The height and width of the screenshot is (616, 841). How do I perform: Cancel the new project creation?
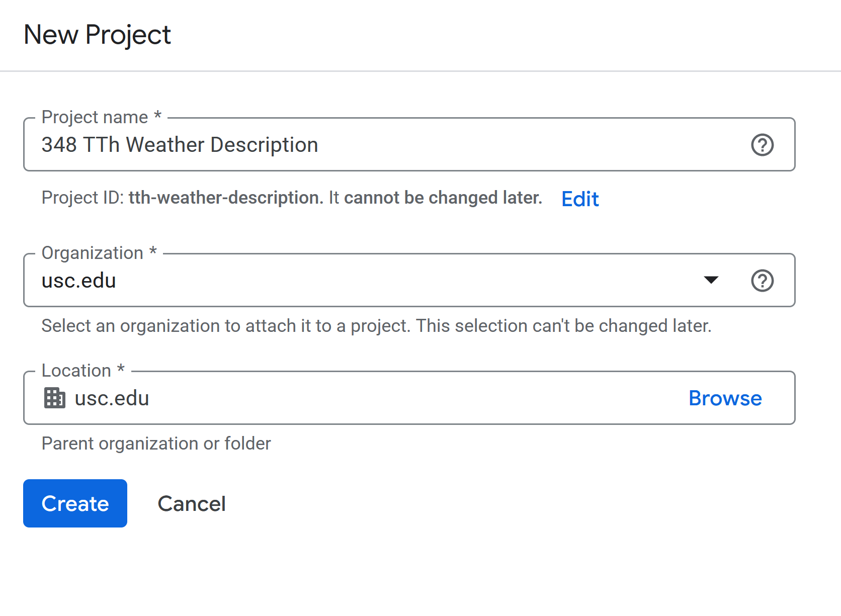(192, 504)
